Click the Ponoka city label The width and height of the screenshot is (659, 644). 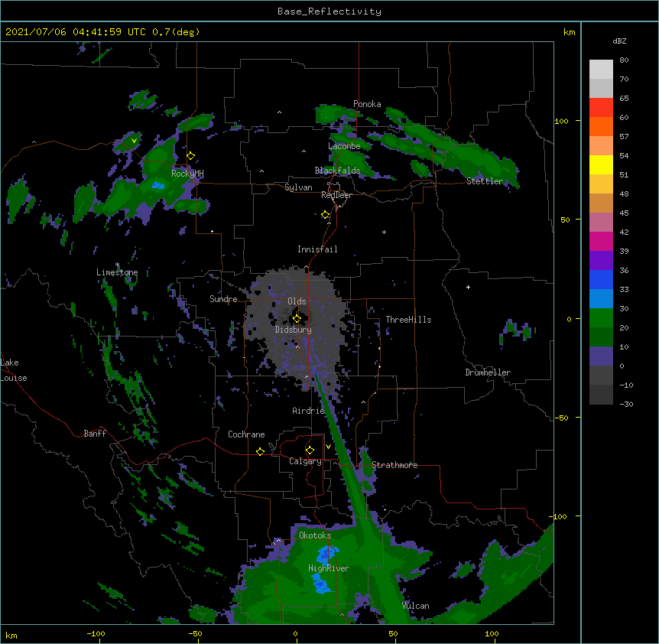367,104
